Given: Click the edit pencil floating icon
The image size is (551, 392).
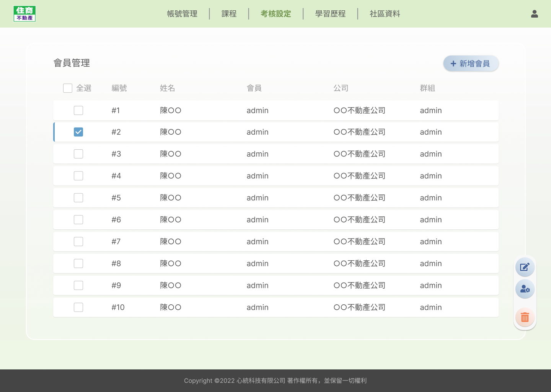Looking at the screenshot, I should [525, 267].
